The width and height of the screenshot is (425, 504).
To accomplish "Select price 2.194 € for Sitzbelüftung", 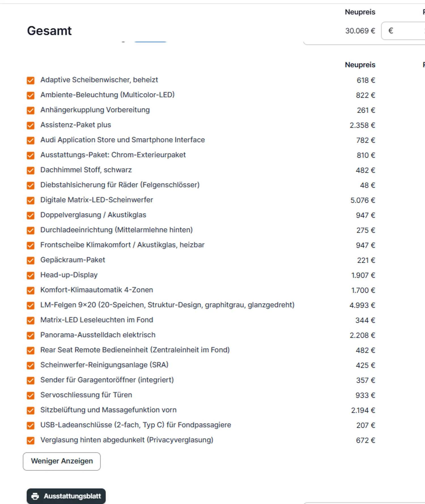I will (363, 411).
